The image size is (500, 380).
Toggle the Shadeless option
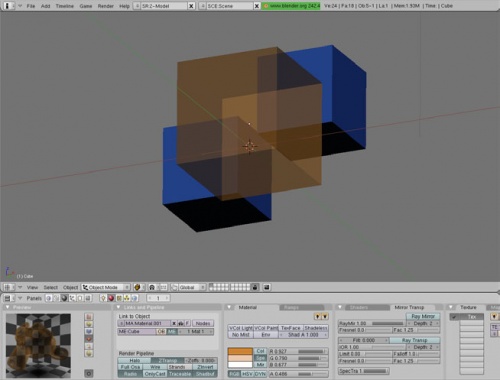click(316, 328)
